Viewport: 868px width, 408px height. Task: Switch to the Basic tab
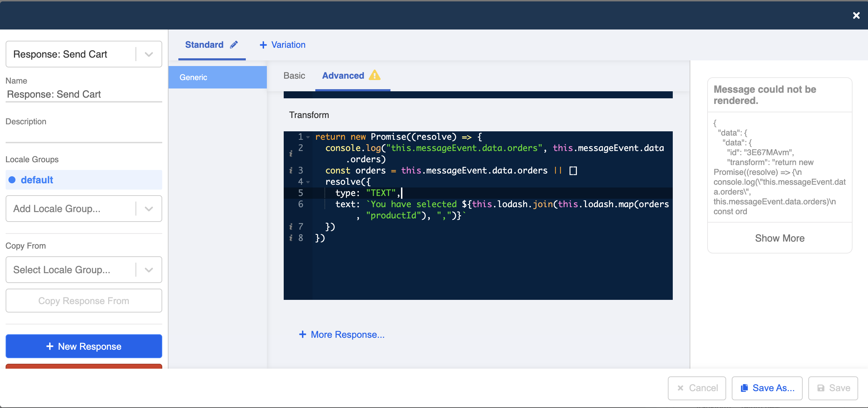[294, 75]
